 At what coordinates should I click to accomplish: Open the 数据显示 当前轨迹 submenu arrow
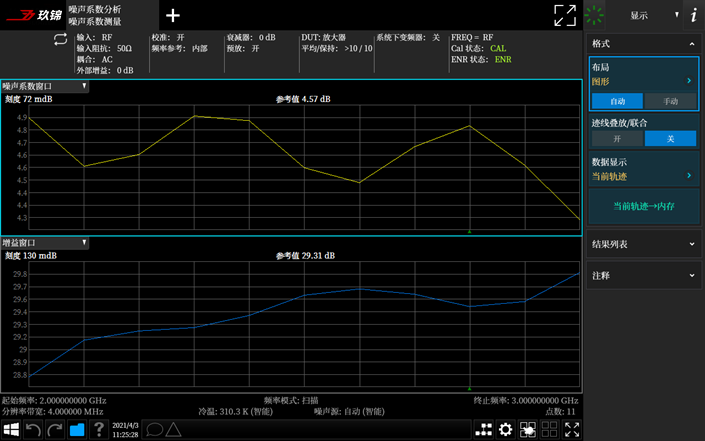[689, 176]
